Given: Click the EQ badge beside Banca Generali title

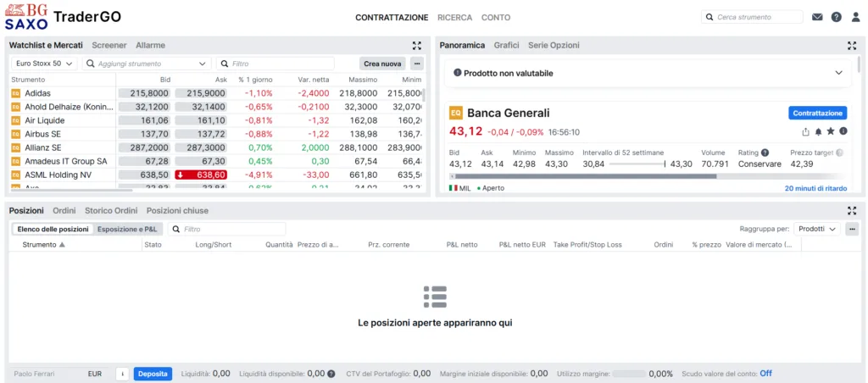Looking at the screenshot, I should point(455,113).
